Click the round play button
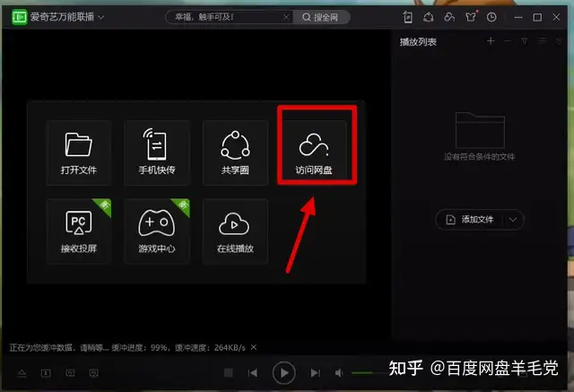This screenshot has height=392, width=574. coord(283,372)
